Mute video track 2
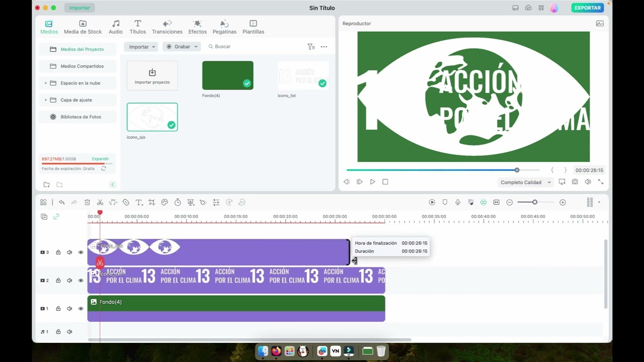The width and height of the screenshot is (644, 362). point(69,281)
